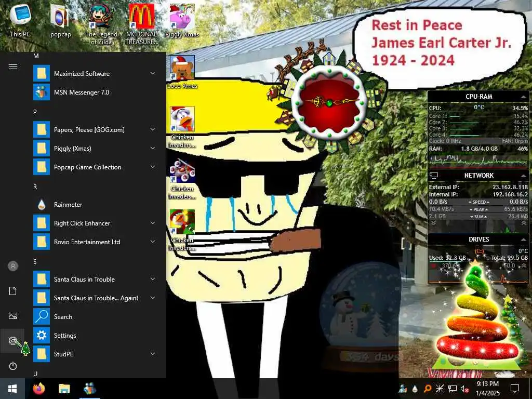Click the Christmas clock widget
Image resolution: width=532 pixels, height=399 pixels.
[328, 102]
